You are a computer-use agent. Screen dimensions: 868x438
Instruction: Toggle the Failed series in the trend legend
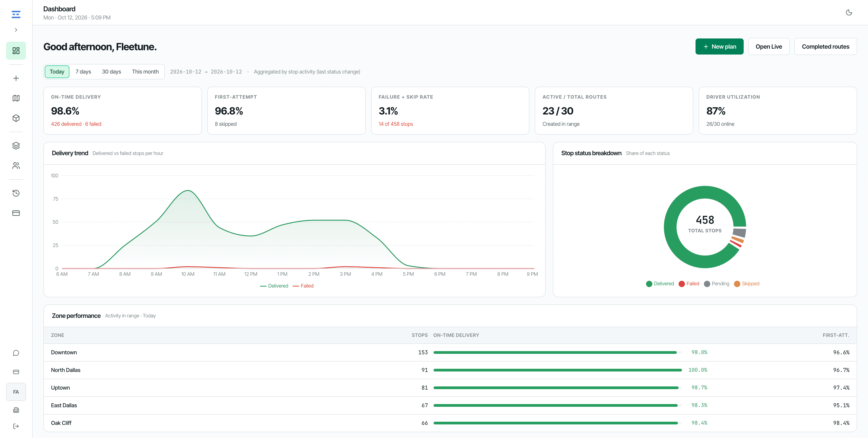303,286
